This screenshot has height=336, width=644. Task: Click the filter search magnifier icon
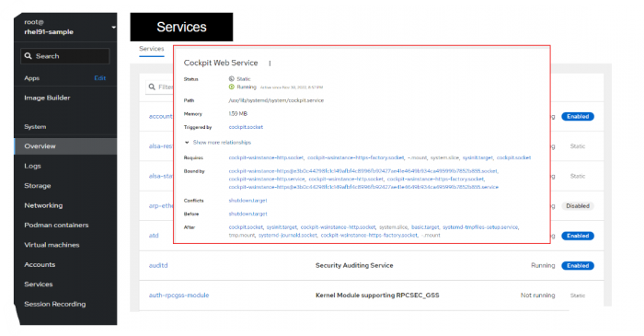(x=152, y=87)
